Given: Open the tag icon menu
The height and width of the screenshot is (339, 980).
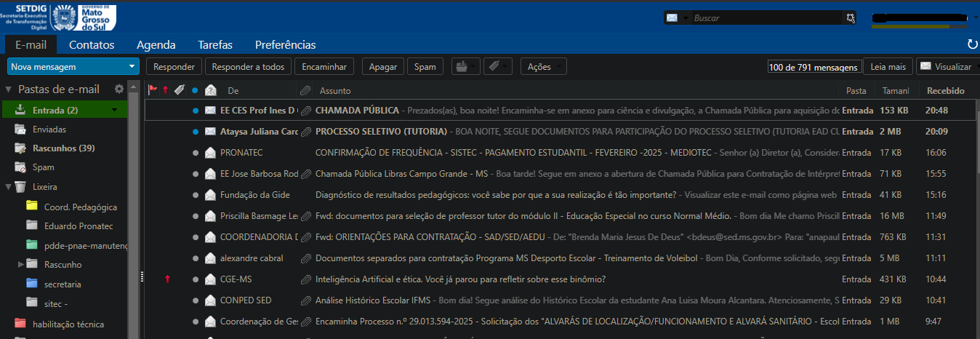Looking at the screenshot, I should point(498,67).
